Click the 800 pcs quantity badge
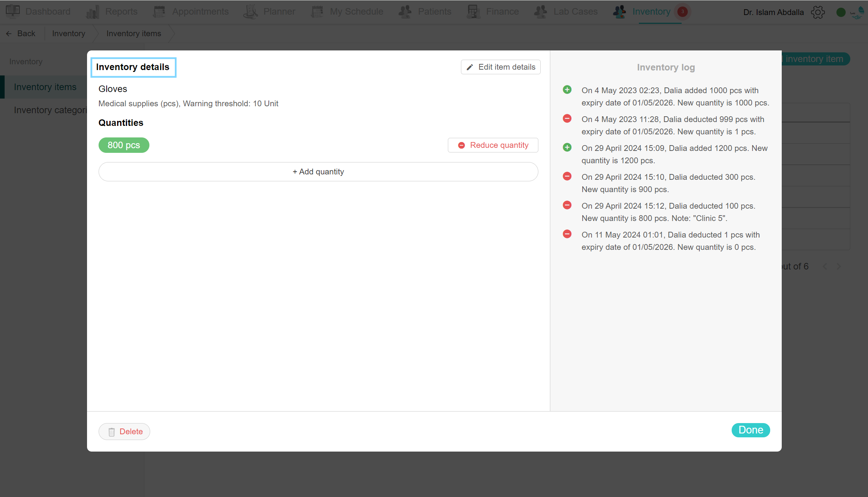This screenshot has width=868, height=497. (124, 145)
